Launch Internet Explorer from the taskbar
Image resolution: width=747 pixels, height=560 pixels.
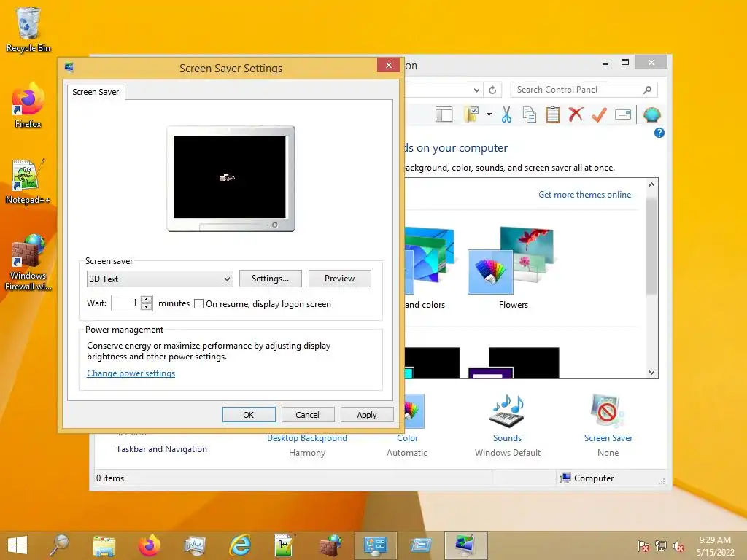tap(240, 545)
